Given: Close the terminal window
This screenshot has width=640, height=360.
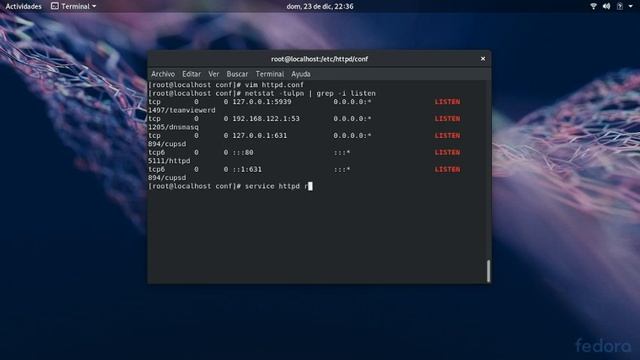Looking at the screenshot, I should click(x=483, y=59).
